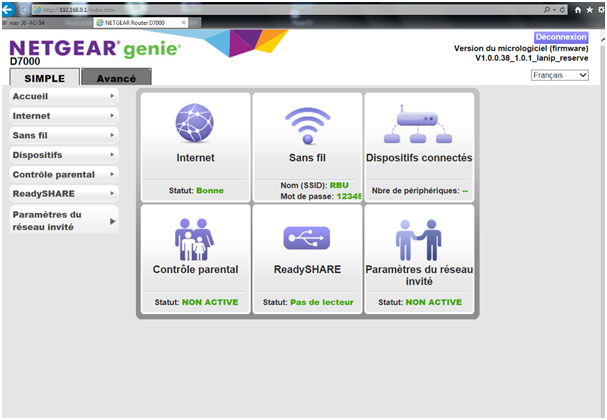Click the SSID name RBU
This screenshot has width=607, height=420.
click(x=339, y=185)
